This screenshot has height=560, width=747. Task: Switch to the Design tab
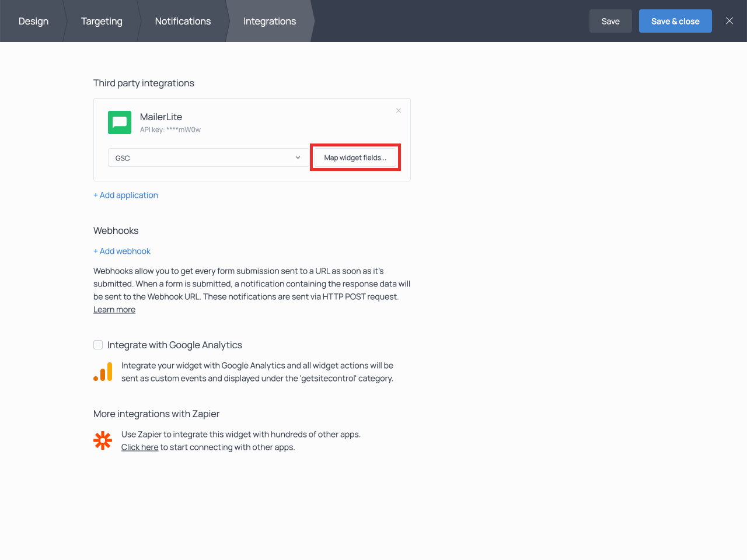[x=33, y=21]
